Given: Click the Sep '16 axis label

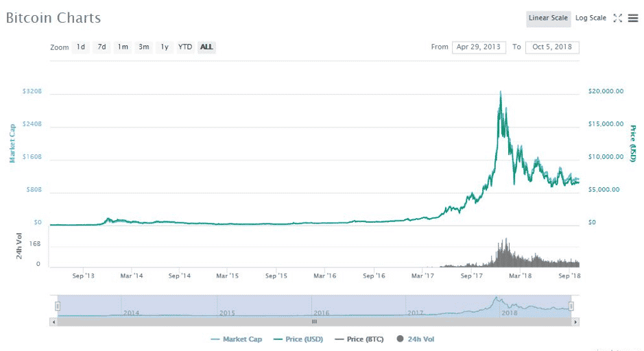Looking at the screenshot, I should point(374,276).
